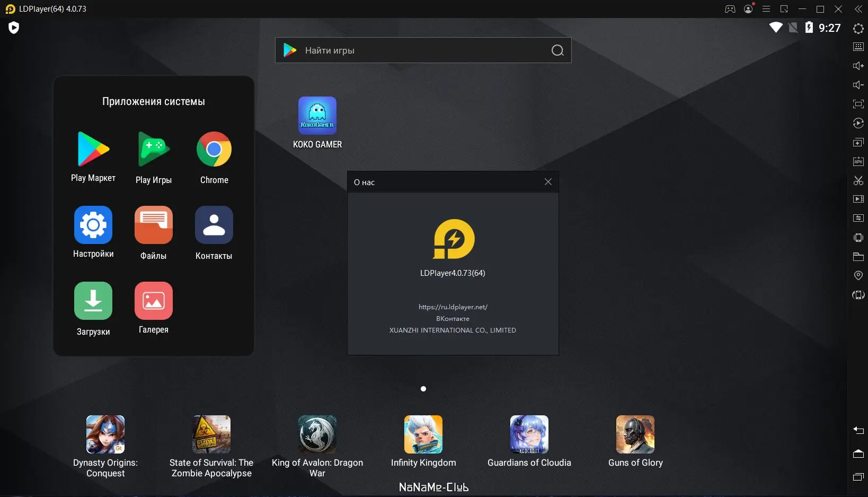Focus the Найти игры search field
The image size is (868, 497).
[423, 50]
